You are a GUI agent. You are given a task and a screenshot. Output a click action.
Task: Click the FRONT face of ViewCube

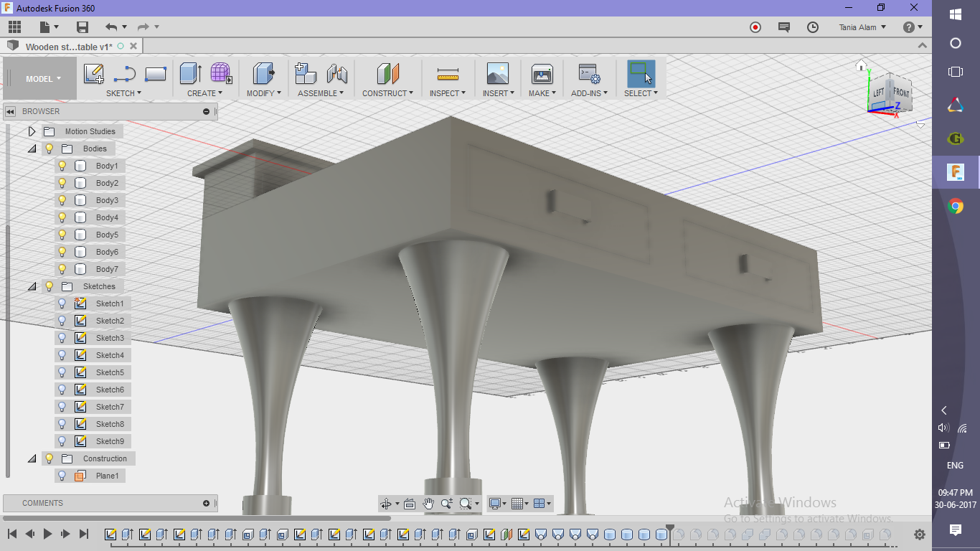coord(901,93)
